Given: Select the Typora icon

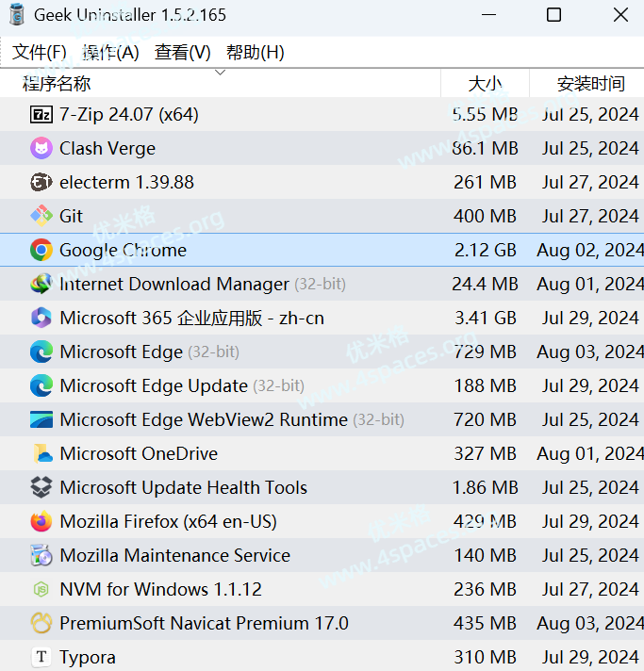Looking at the screenshot, I should [41, 658].
